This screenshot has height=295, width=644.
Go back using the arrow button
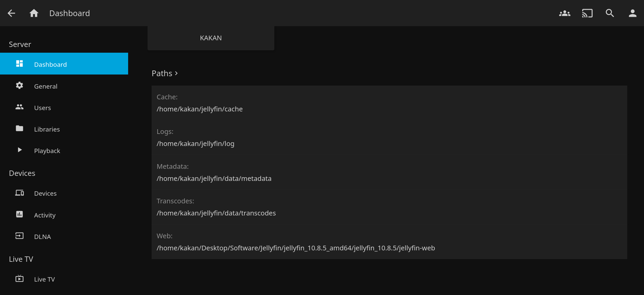[x=11, y=13]
